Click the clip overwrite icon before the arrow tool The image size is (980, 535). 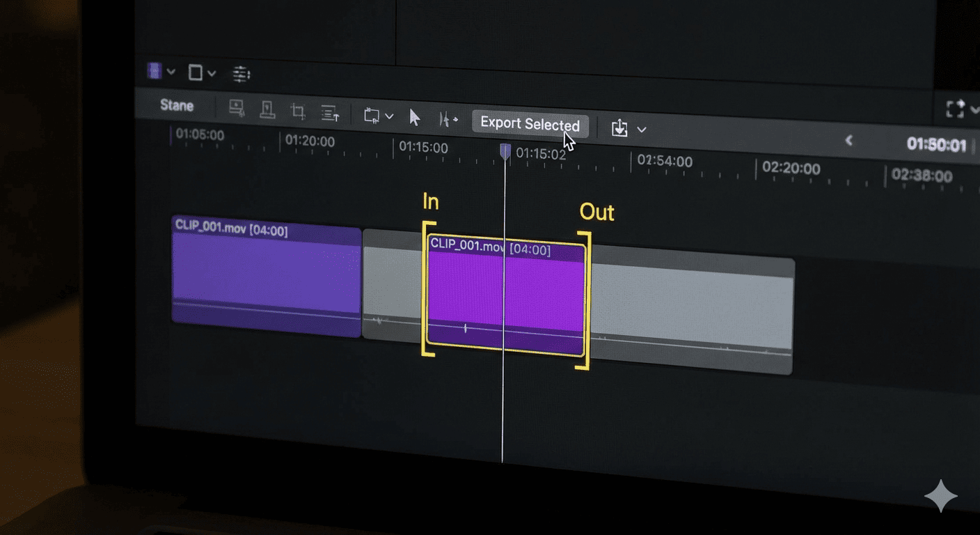372,116
